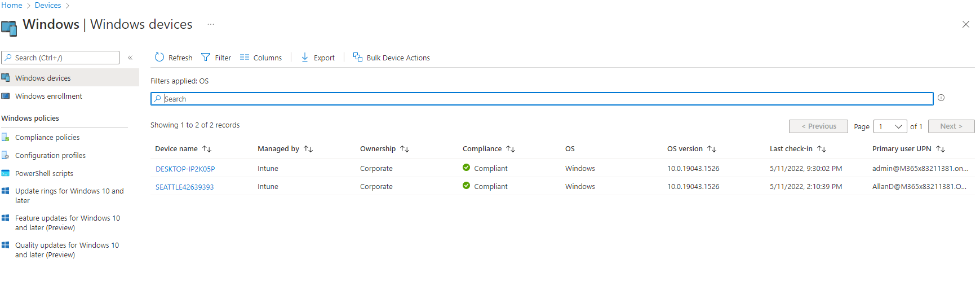Click the Filter funnel icon
The width and height of the screenshot is (980, 281).
tap(206, 58)
